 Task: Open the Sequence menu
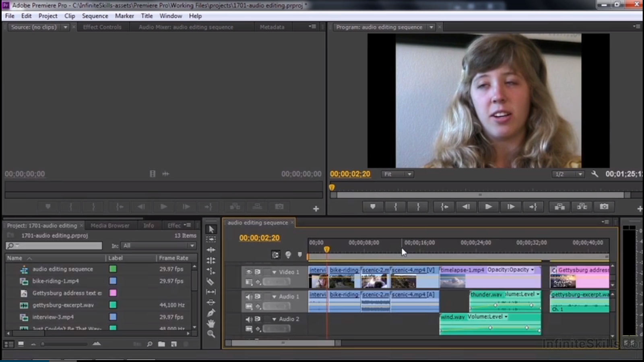[x=95, y=16]
